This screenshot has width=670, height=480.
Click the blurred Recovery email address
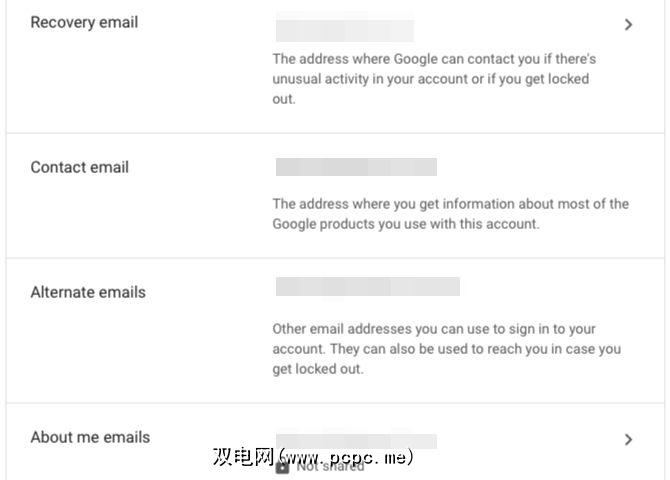click(344, 30)
